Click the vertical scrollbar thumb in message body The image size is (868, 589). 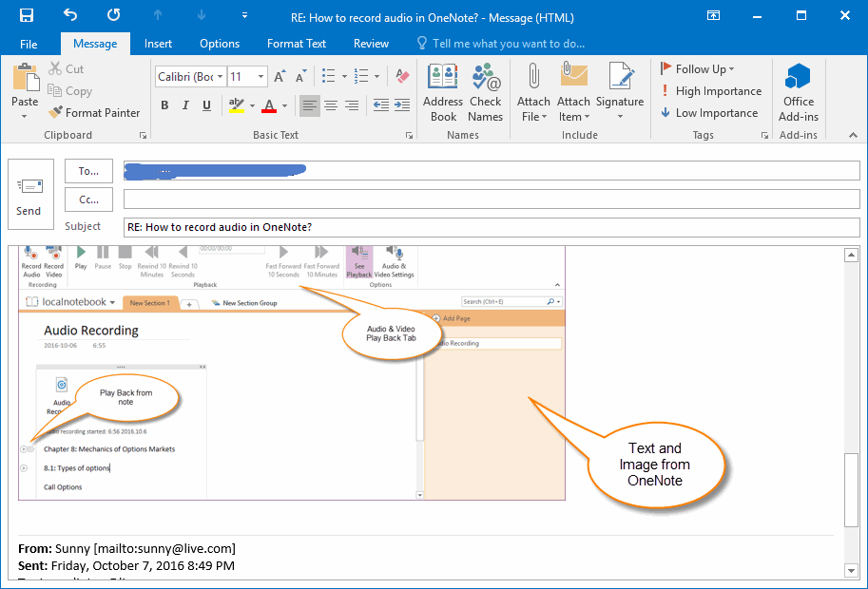851,490
